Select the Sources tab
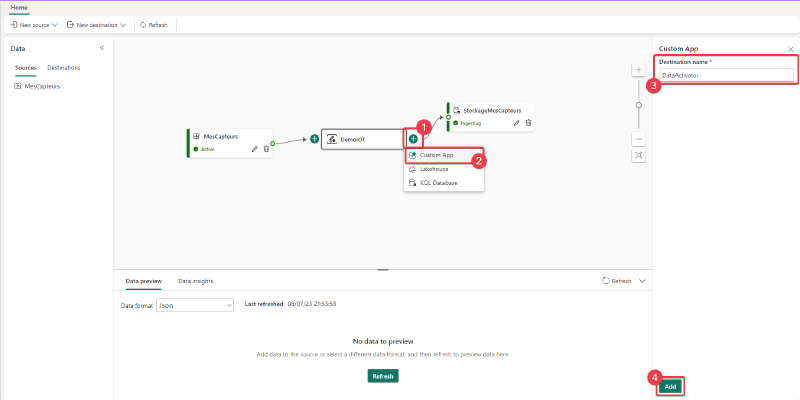This screenshot has width=800, height=400. 26,67
